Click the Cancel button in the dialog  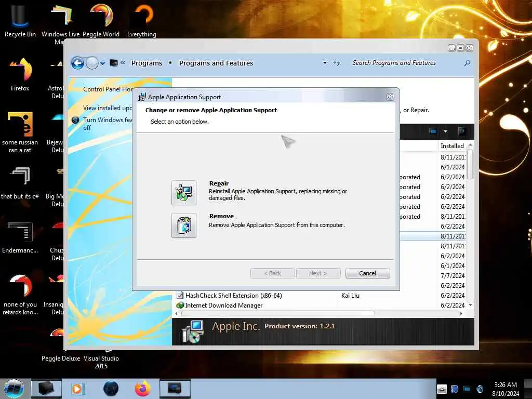click(367, 273)
